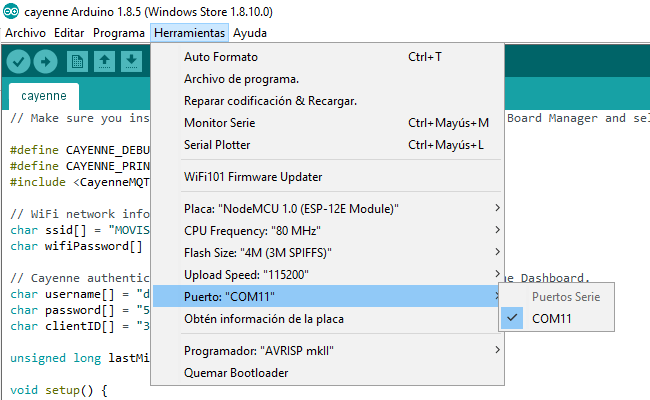This screenshot has height=400, width=650.
Task: Choose Auto Formato from the menu
Action: [221, 57]
